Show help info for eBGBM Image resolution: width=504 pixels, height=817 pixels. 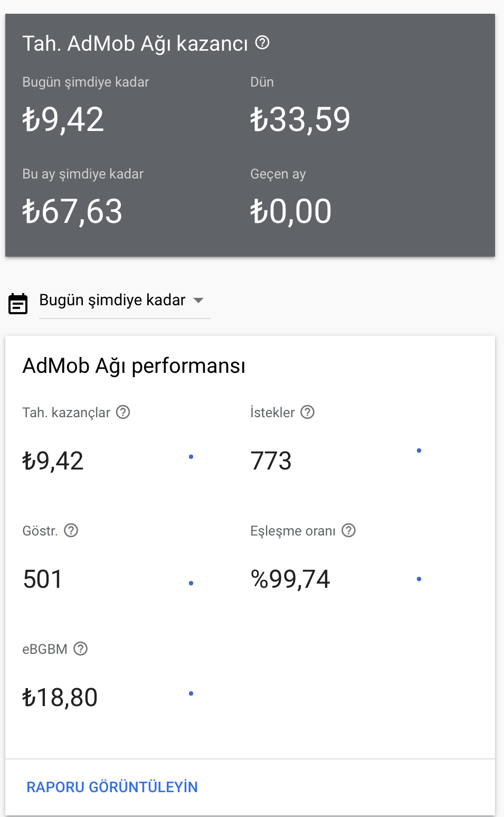(x=81, y=649)
